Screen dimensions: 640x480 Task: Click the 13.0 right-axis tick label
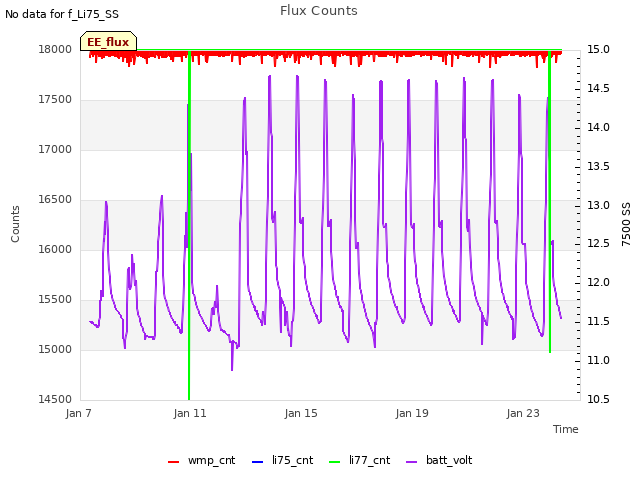[598, 205]
